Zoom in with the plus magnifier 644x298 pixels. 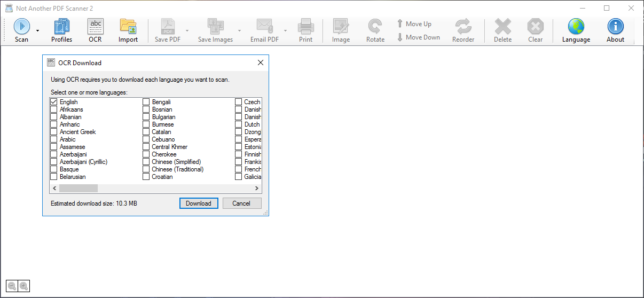pyautogui.click(x=23, y=286)
